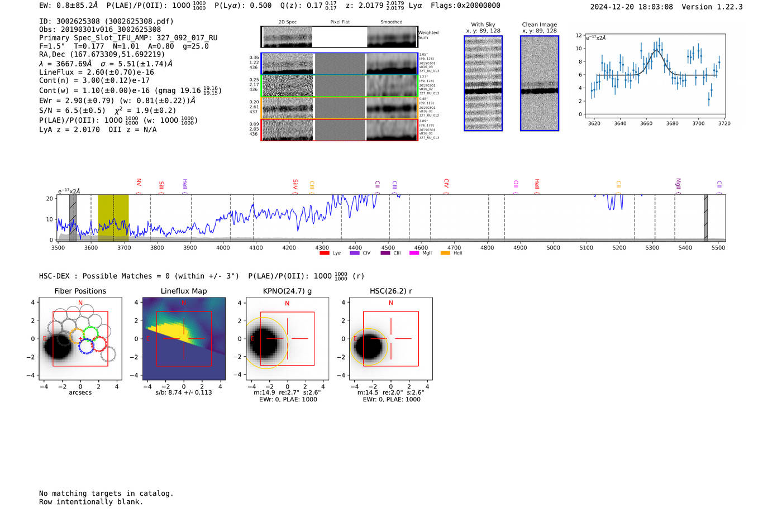Click the '2D Spec' column header

point(288,22)
